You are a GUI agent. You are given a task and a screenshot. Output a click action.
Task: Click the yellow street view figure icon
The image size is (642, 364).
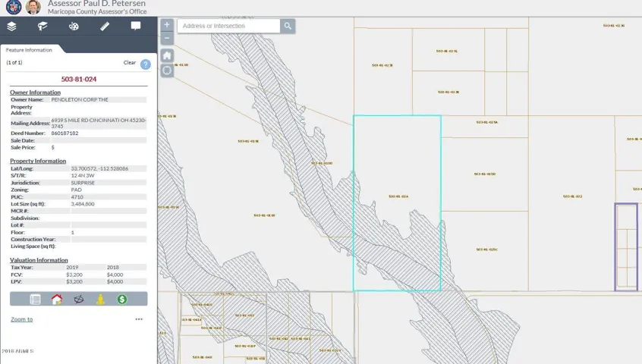pos(100,300)
